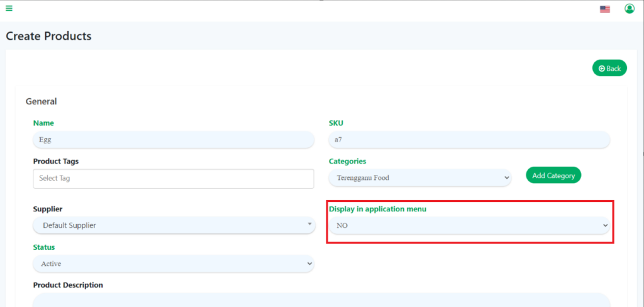The height and width of the screenshot is (307, 644).
Task: Click the Add Category button
Action: 553,176
